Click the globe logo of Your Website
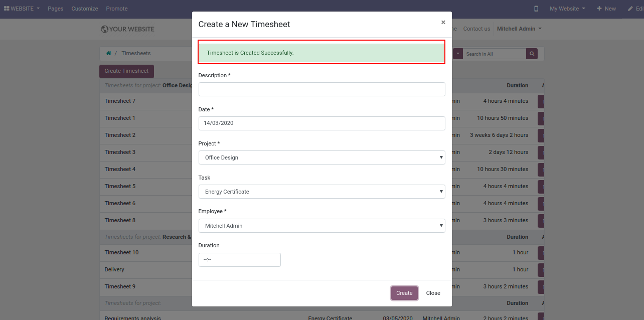The width and height of the screenshot is (644, 320). tap(104, 29)
